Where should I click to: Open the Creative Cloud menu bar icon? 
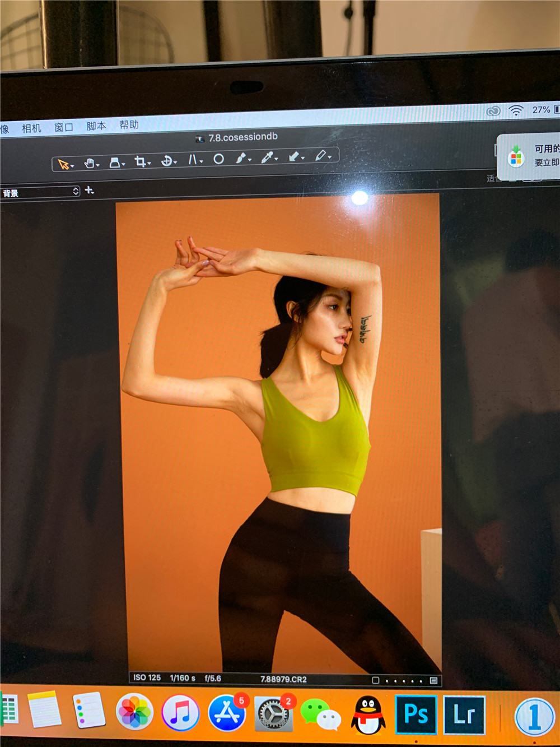[493, 111]
